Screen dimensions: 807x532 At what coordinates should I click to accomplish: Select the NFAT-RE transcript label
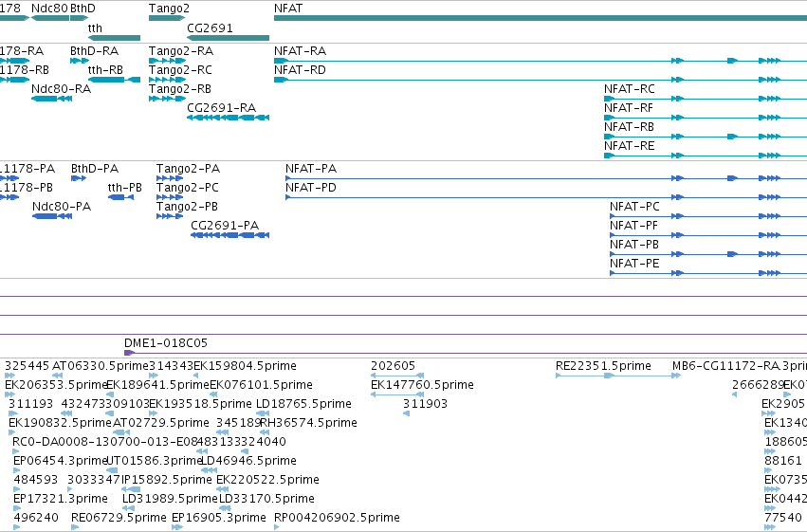(630, 146)
